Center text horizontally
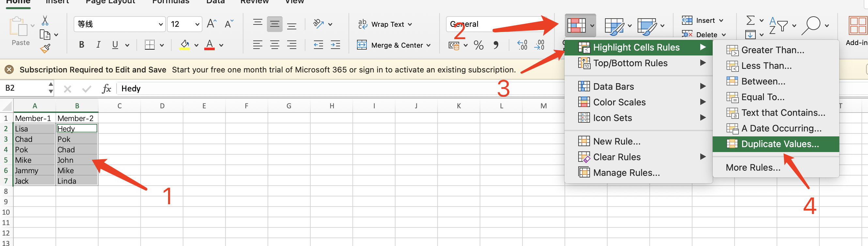The height and width of the screenshot is (246, 868). tap(275, 45)
